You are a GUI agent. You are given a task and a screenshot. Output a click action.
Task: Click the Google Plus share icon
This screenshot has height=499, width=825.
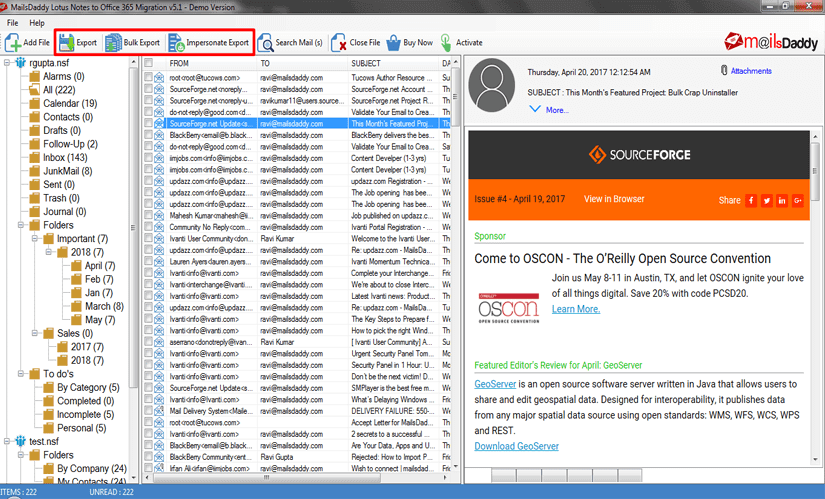[798, 201]
